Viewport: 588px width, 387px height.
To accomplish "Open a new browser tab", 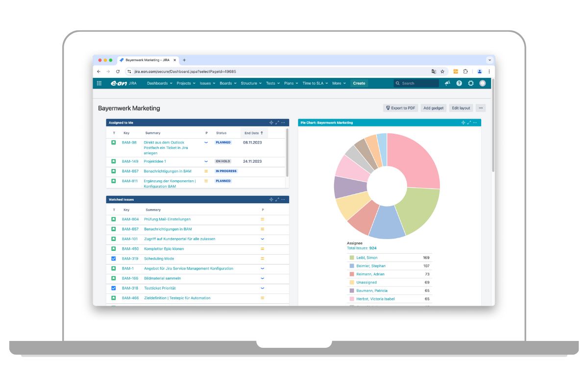I will (184, 60).
